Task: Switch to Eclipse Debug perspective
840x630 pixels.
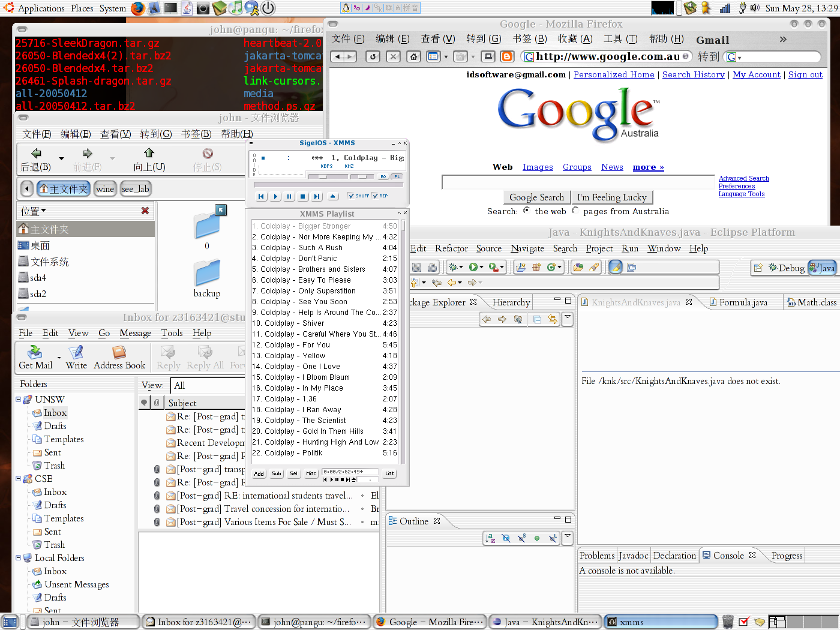Action: 787,268
